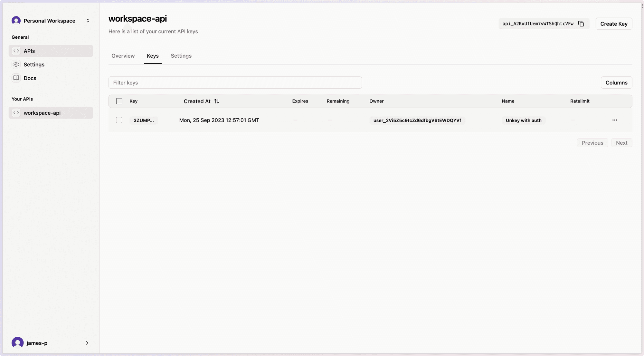Click the ellipsis icon on key row
Image resolution: width=644 pixels, height=356 pixels.
[615, 120]
